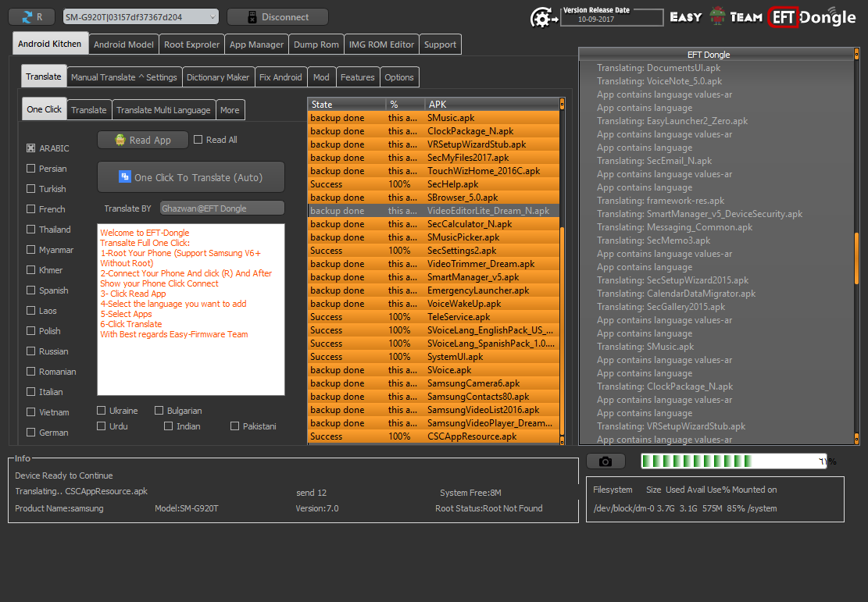
Task: Select the VideoEditorLite_Dream_N.apk row
Action: [x=434, y=211]
